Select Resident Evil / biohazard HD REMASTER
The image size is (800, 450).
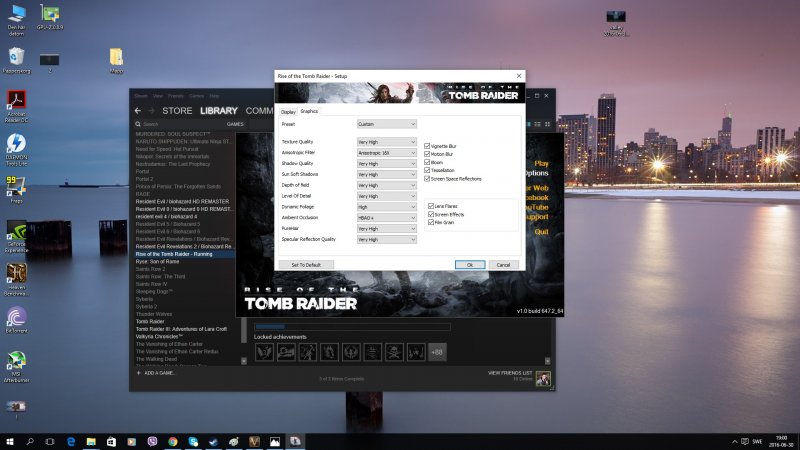[182, 202]
